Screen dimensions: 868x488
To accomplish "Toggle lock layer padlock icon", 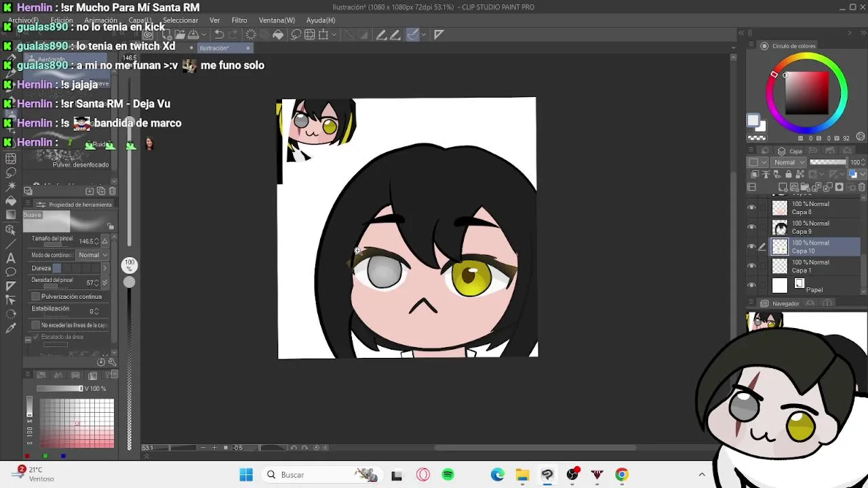I will pos(788,174).
